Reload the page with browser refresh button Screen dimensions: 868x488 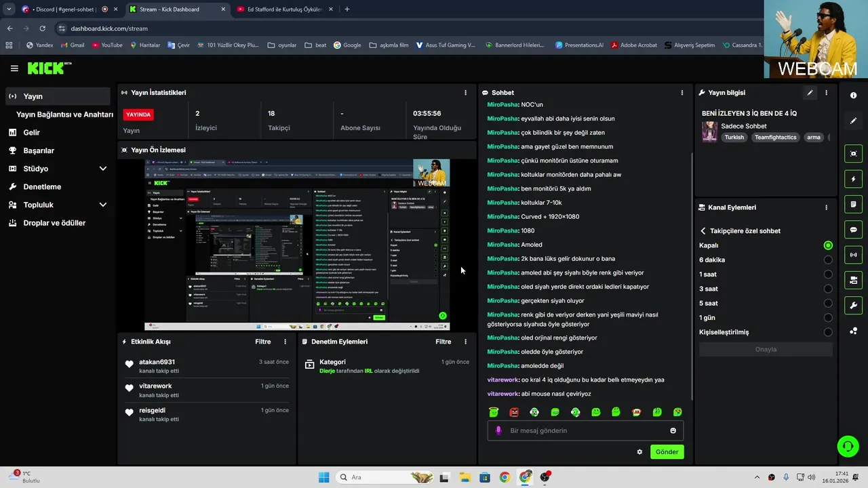42,28
